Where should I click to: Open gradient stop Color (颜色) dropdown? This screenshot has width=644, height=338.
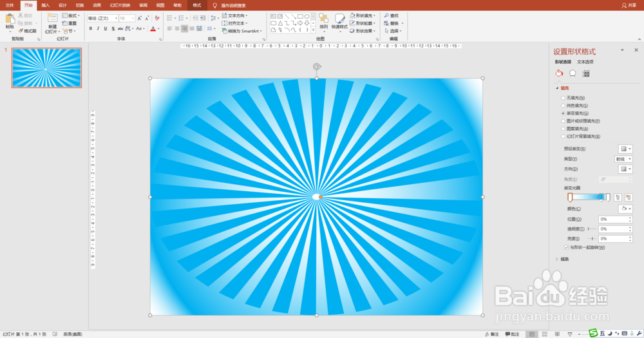pyautogui.click(x=625, y=209)
